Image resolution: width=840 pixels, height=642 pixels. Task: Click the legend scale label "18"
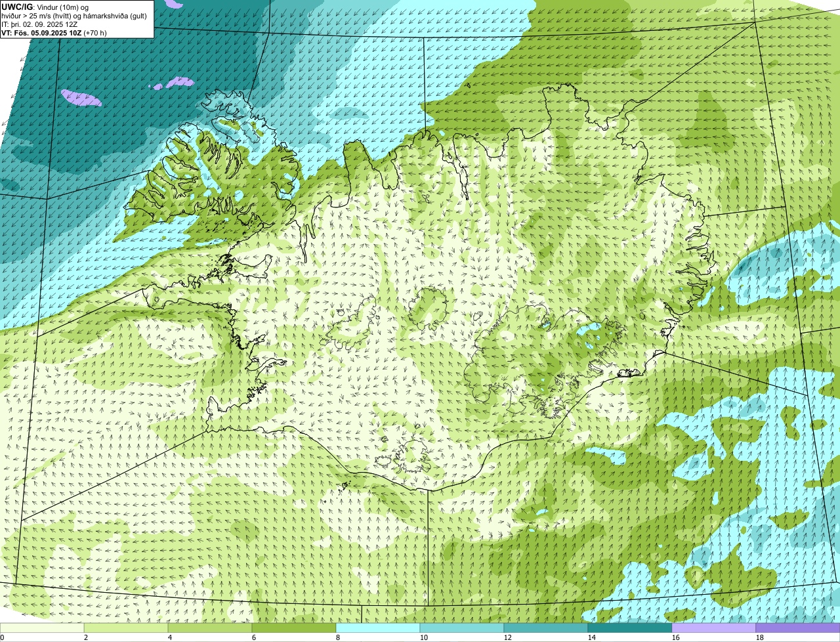[760, 637]
